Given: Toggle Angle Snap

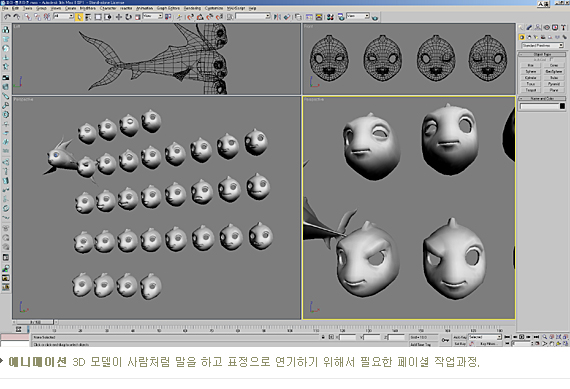Looking at the screenshot, I should pos(200,17).
